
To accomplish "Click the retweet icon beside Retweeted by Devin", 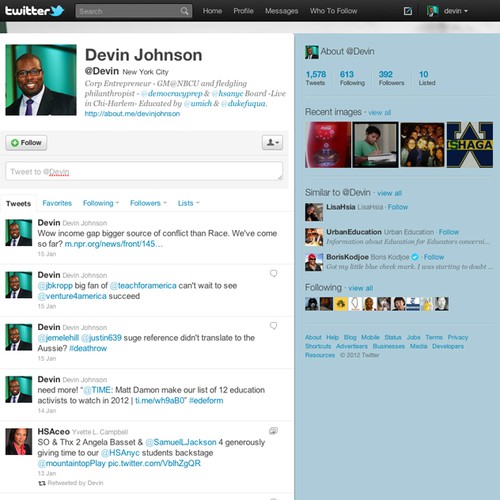I will click(42, 483).
